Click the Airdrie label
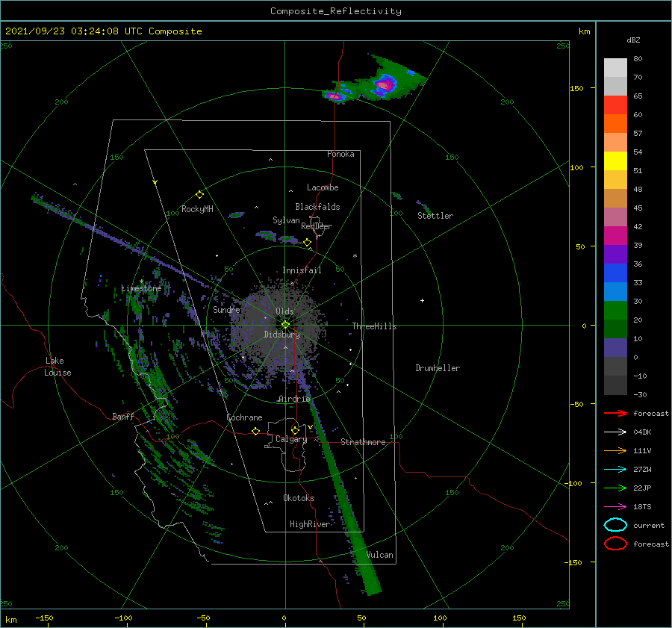 point(294,399)
